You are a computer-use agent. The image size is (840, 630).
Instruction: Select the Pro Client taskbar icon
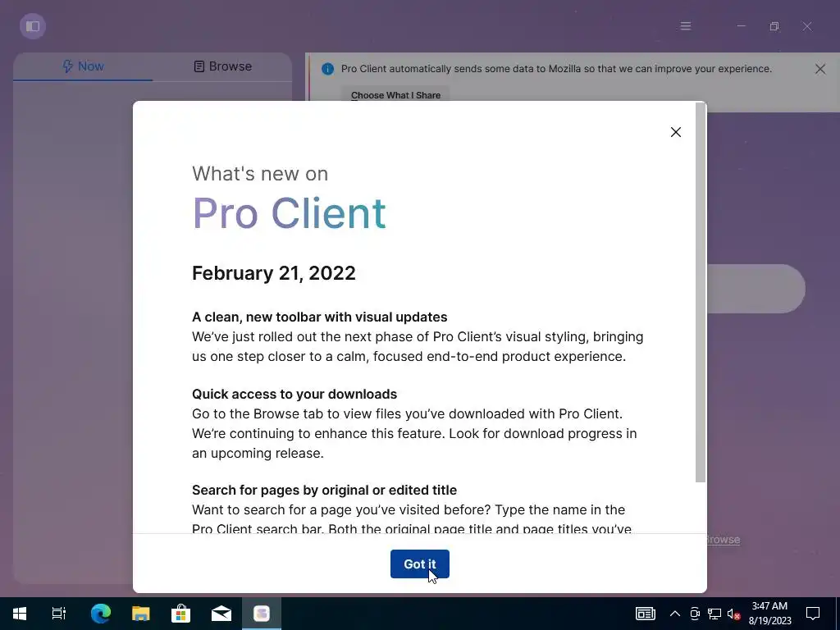(262, 614)
